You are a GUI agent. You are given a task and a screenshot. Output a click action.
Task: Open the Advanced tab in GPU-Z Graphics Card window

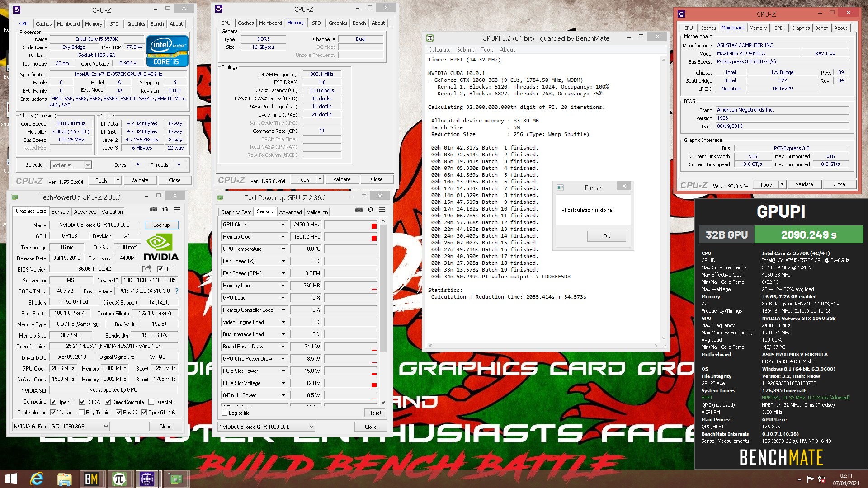click(x=85, y=212)
